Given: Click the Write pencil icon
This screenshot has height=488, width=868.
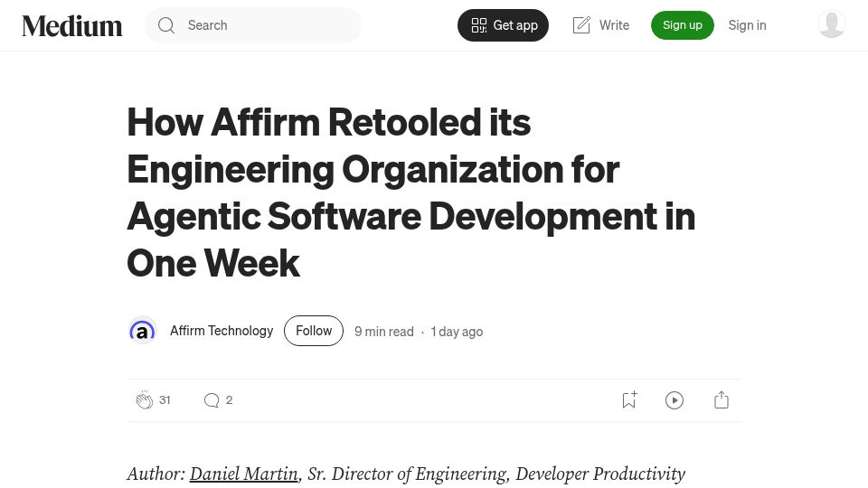Looking at the screenshot, I should coord(581,25).
